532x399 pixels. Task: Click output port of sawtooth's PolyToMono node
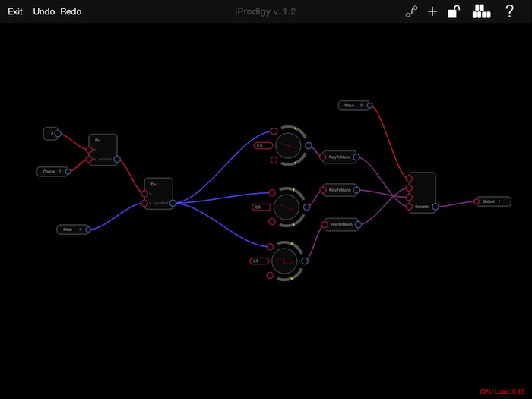pos(356,157)
